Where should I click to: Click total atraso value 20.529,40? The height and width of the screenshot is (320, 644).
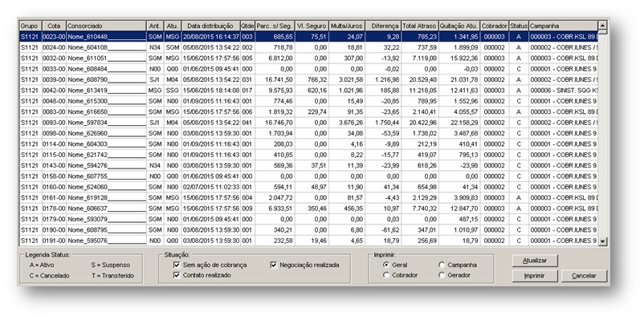[x=420, y=79]
